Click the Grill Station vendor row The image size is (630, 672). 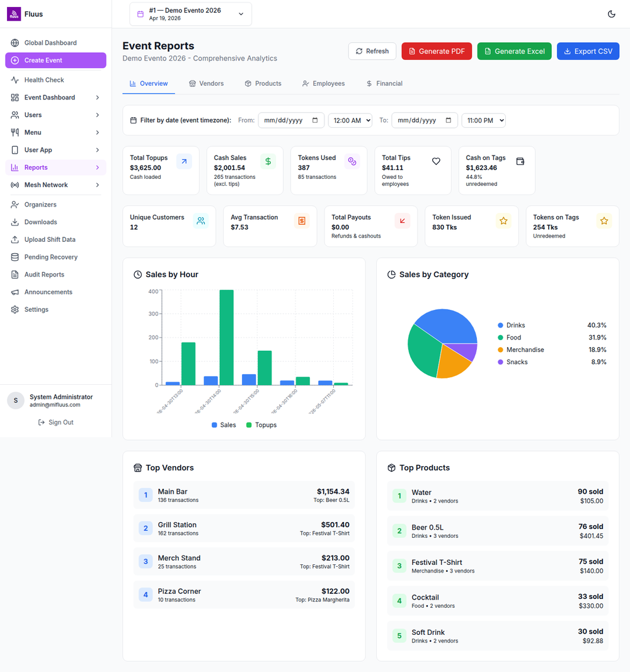[244, 528]
